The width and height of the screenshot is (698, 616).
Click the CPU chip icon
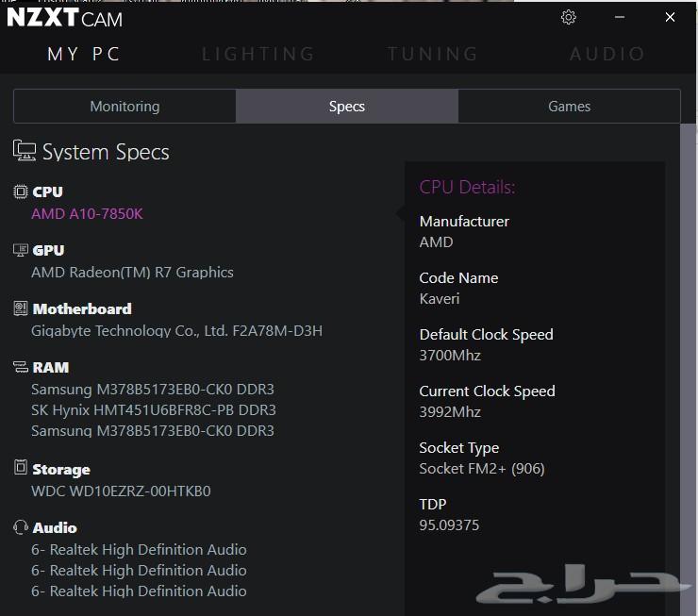[x=21, y=191]
